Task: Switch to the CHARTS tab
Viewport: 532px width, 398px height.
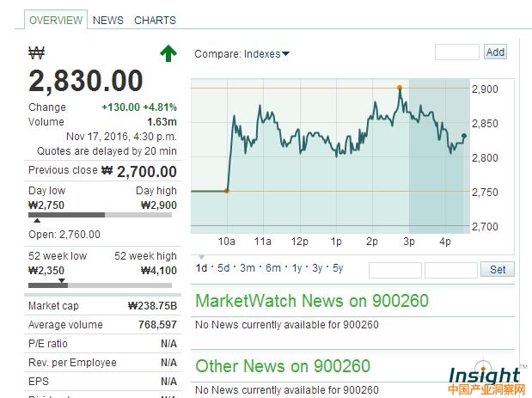Action: (x=155, y=20)
